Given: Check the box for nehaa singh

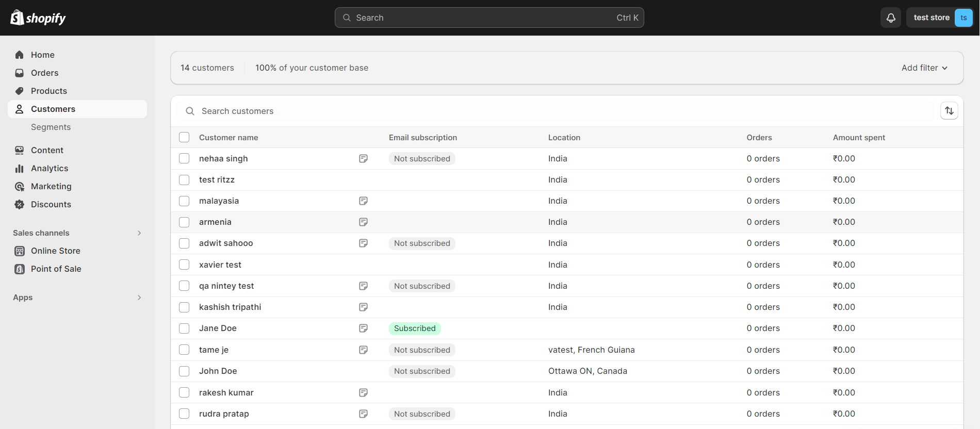Looking at the screenshot, I should pyautogui.click(x=184, y=158).
